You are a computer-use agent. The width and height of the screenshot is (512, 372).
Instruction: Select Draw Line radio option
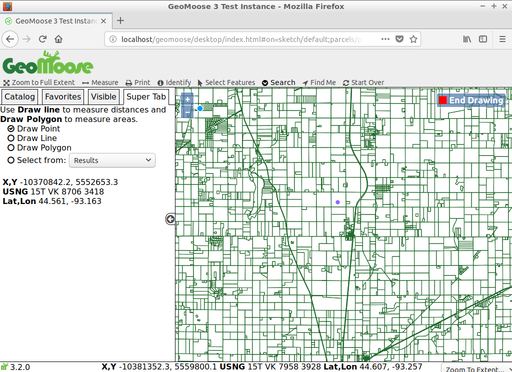[x=11, y=138]
